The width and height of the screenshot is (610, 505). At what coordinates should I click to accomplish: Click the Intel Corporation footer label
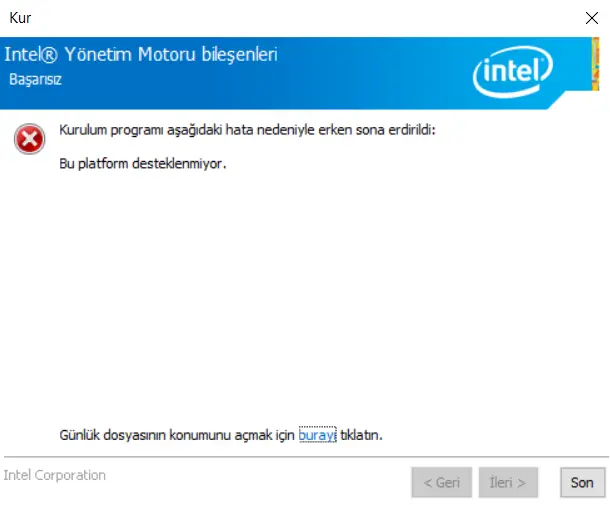pyautogui.click(x=55, y=475)
